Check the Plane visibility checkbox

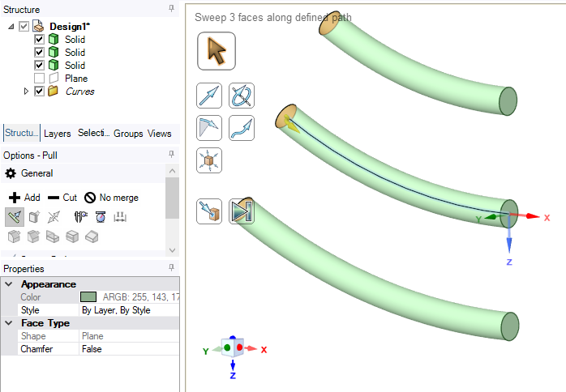coord(39,78)
